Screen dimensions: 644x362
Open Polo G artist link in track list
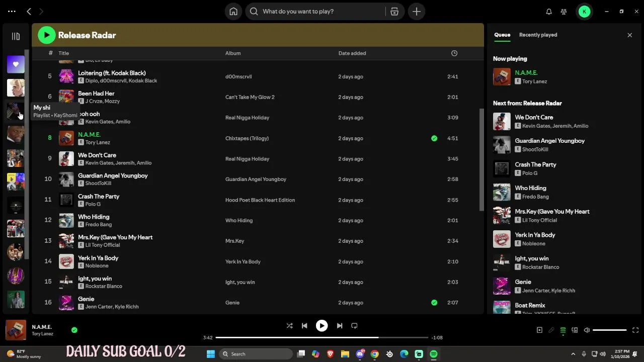tap(93, 204)
